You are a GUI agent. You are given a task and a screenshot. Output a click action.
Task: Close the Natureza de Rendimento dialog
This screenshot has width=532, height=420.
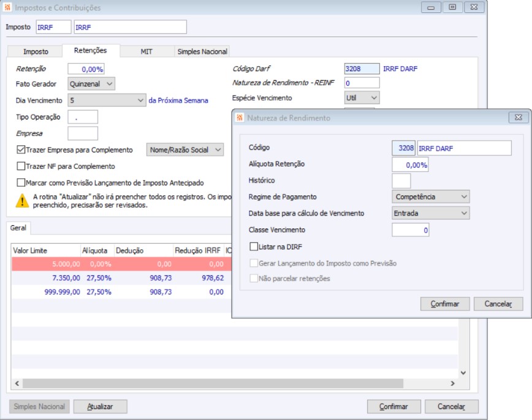[519, 118]
